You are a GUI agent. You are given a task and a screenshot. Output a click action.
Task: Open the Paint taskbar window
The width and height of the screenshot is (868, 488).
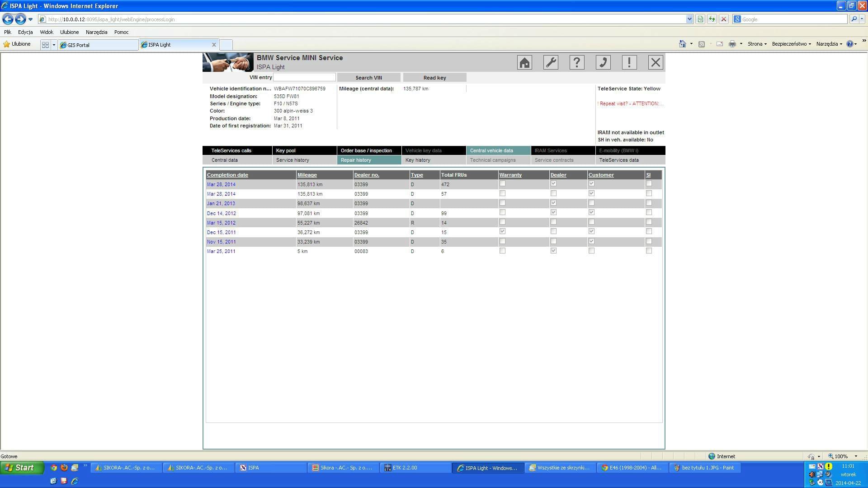704,468
